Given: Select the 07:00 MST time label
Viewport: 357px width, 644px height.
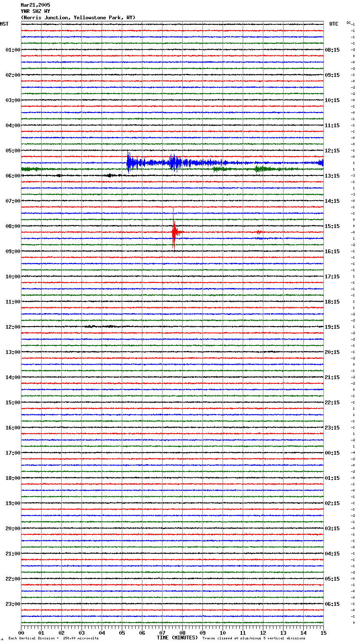Looking at the screenshot, I should tap(13, 201).
